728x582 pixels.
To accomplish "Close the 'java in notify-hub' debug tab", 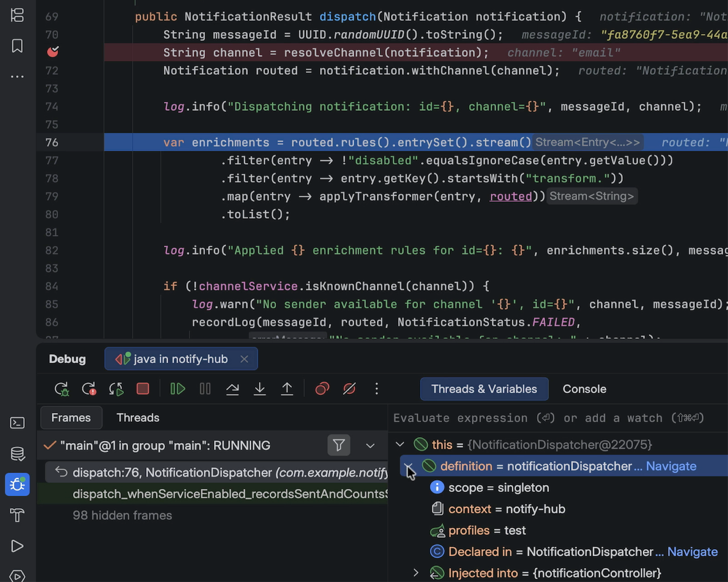I will [x=244, y=359].
